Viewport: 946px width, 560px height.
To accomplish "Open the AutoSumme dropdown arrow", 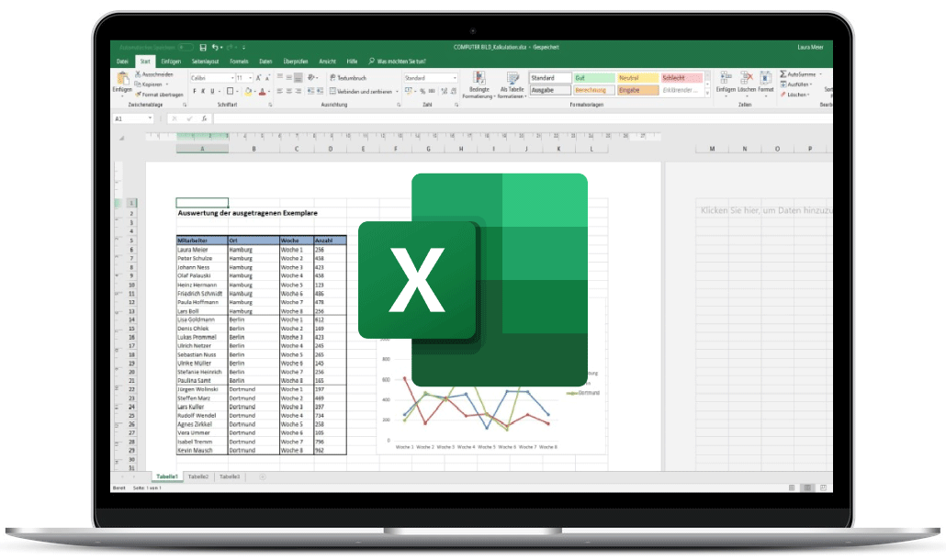I will coord(820,74).
